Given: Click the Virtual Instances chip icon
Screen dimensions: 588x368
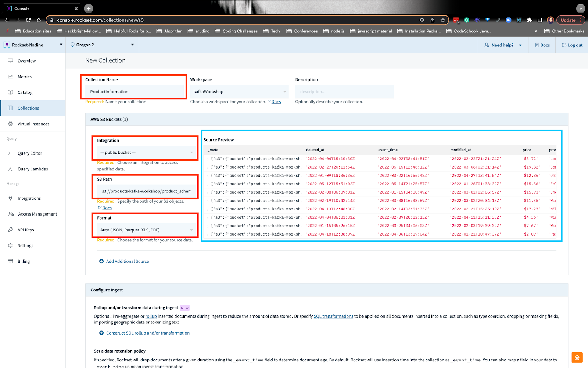Looking at the screenshot, I should [x=10, y=124].
